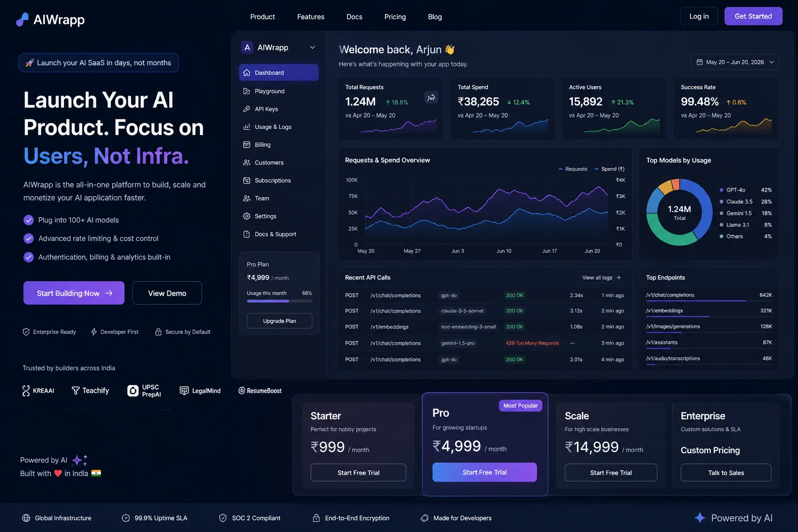Open the Playground sidebar icon
The width and height of the screenshot is (798, 532).
[247, 91]
